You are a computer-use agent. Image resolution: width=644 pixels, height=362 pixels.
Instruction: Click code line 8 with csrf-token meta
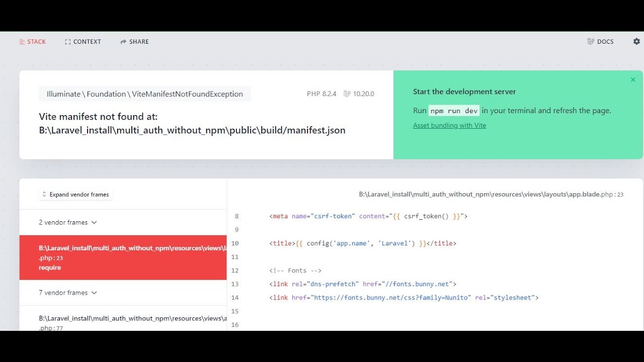pyautogui.click(x=368, y=216)
